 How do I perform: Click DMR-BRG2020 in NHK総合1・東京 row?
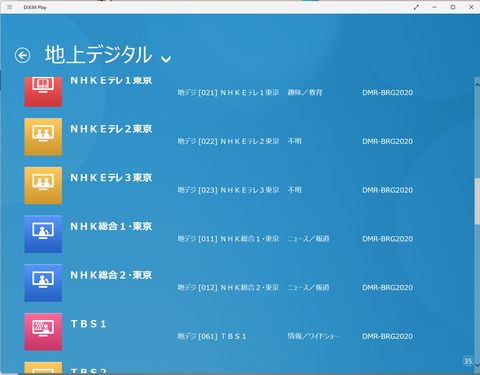[x=388, y=239]
